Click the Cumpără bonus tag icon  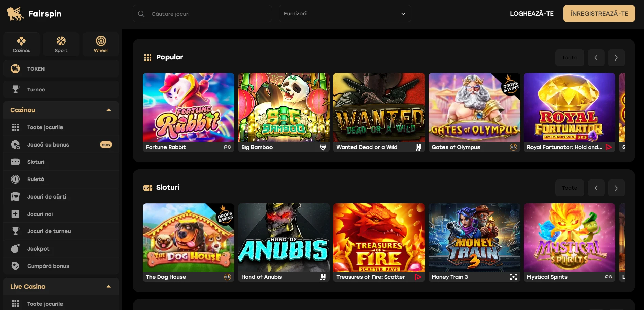tap(15, 266)
